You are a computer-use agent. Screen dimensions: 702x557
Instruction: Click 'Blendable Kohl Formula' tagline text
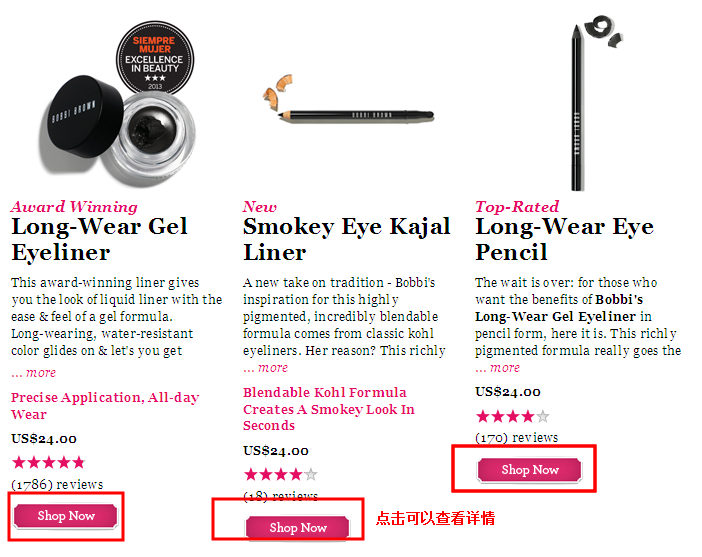(325, 393)
